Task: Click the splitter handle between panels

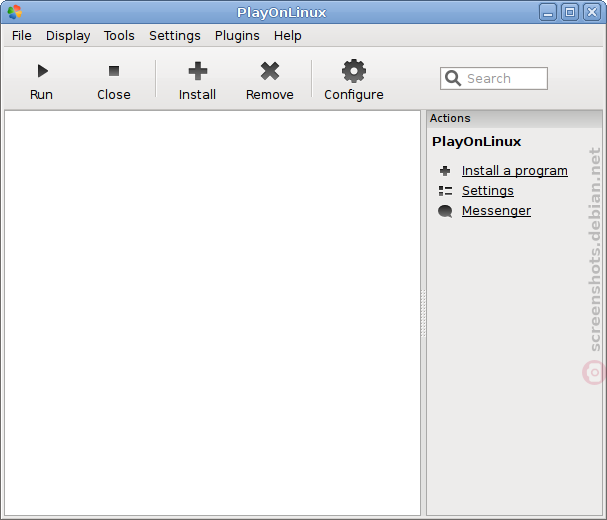Action: tap(423, 313)
